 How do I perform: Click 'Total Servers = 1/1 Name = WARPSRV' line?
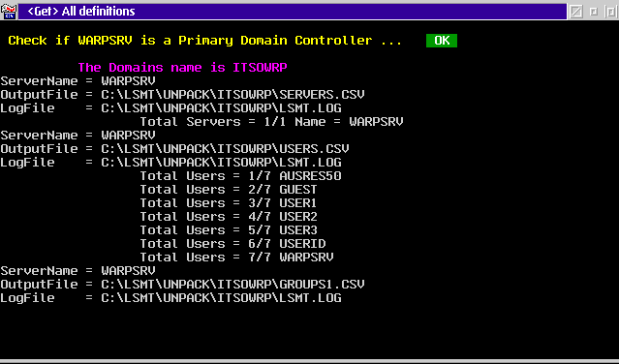[271, 122]
